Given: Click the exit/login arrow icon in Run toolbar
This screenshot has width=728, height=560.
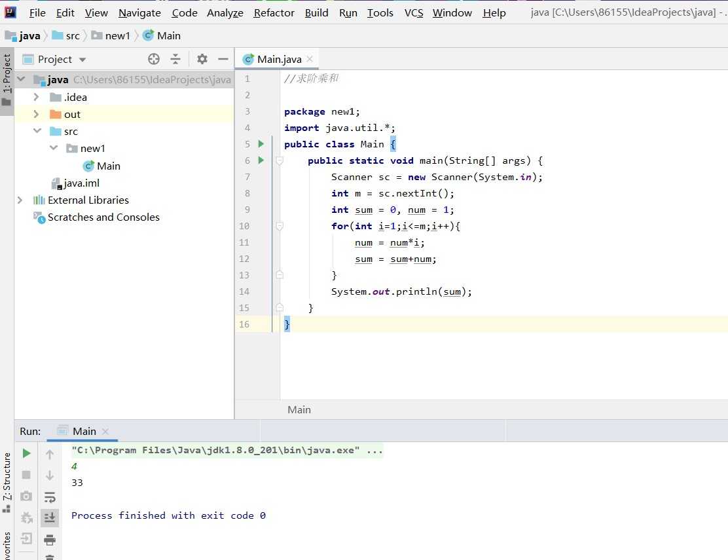Looking at the screenshot, I should tap(26, 538).
